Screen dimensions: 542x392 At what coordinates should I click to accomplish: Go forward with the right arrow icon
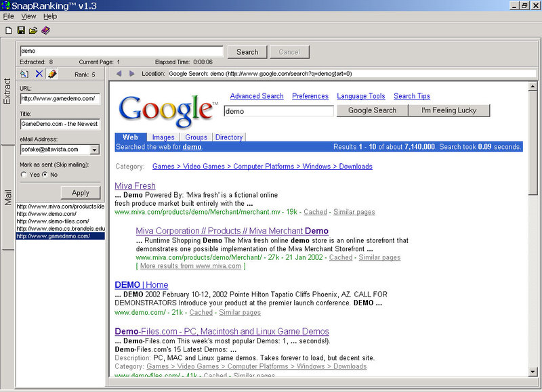pos(131,74)
